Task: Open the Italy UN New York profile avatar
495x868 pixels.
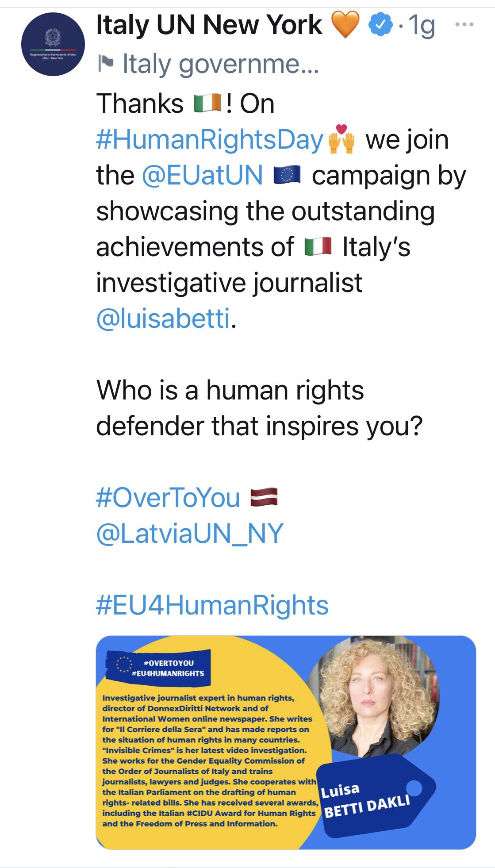Action: point(53,44)
